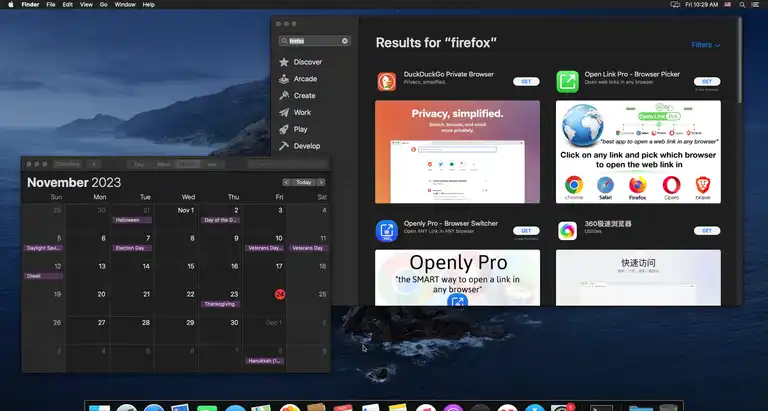Open the Open Link Pro preview image

point(638,152)
